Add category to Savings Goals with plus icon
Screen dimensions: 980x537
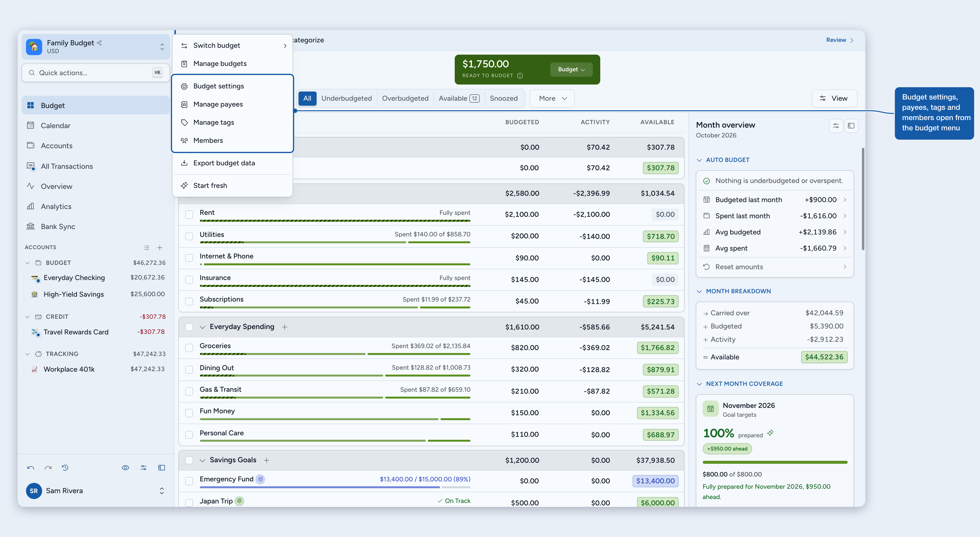tap(267, 461)
